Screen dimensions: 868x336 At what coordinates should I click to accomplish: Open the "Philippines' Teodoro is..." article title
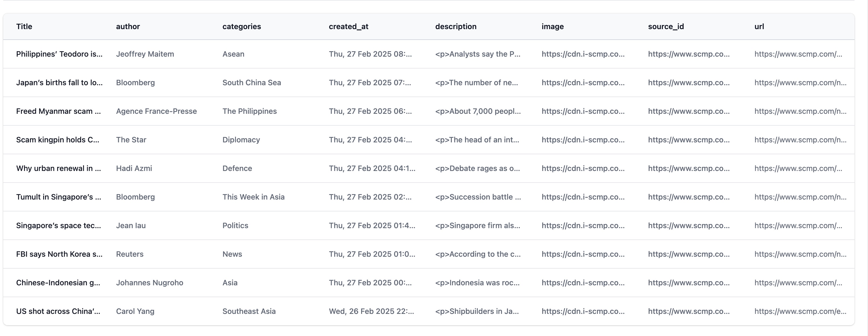point(59,54)
